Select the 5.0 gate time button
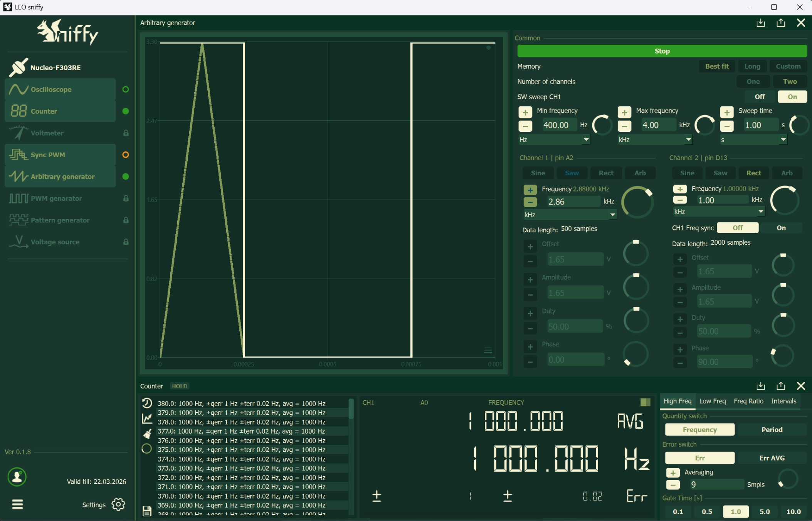This screenshot has height=521, width=812. pyautogui.click(x=765, y=512)
